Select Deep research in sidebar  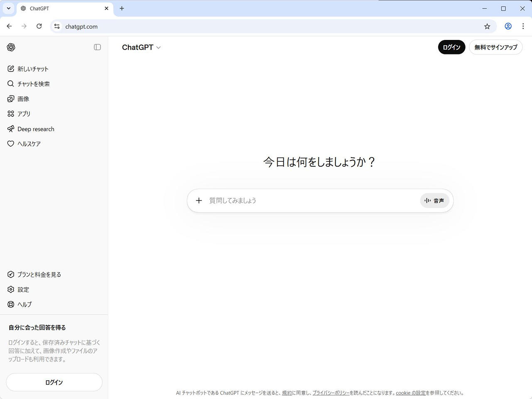pos(36,129)
